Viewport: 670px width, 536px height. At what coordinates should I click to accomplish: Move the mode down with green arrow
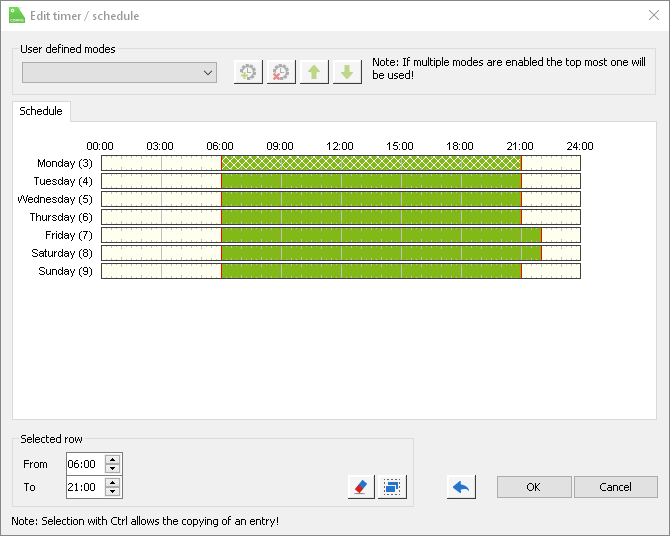(x=347, y=72)
